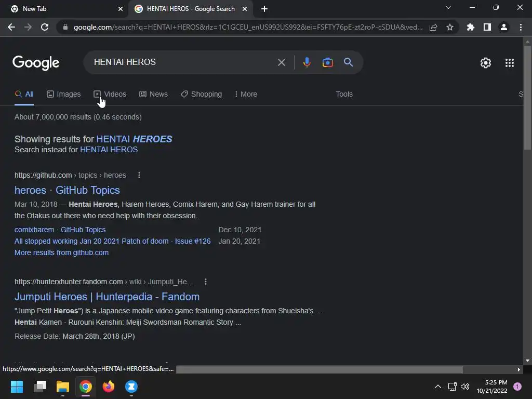Open options for the Hunterpedia result
This screenshot has width=532, height=399.
coord(206,282)
